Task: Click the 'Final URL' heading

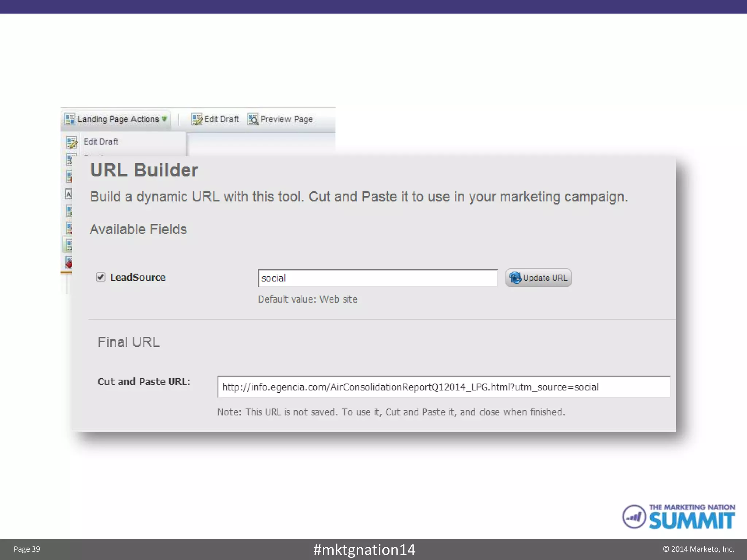Action: 129,342
